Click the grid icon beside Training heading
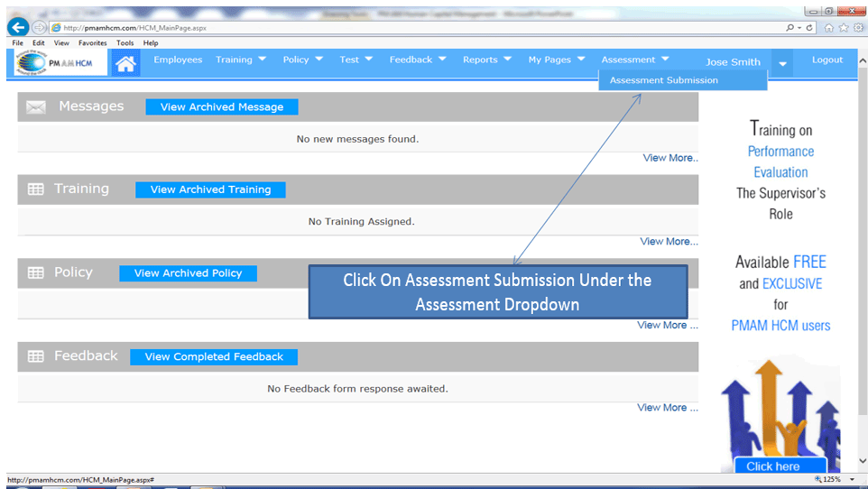Image resolution: width=868 pixels, height=489 pixels. (x=36, y=189)
